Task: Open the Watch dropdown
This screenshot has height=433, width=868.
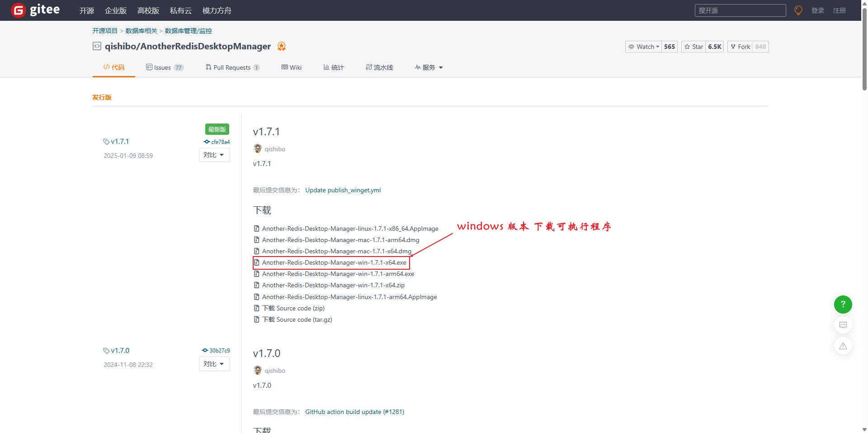Action: click(x=644, y=47)
